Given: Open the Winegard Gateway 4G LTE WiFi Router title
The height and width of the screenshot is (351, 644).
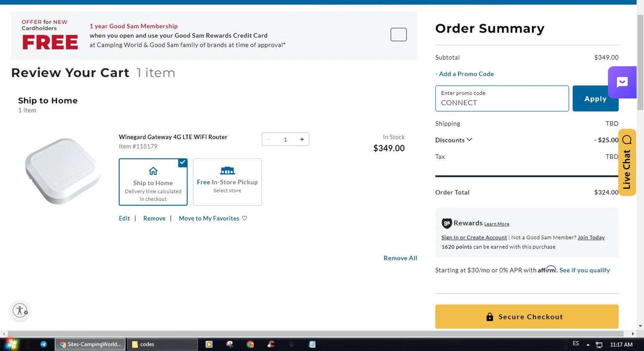Looking at the screenshot, I should 173,137.
